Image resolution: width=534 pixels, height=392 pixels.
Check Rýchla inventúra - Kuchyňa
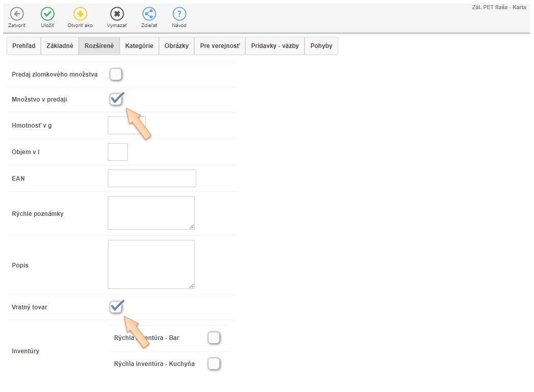click(x=214, y=364)
